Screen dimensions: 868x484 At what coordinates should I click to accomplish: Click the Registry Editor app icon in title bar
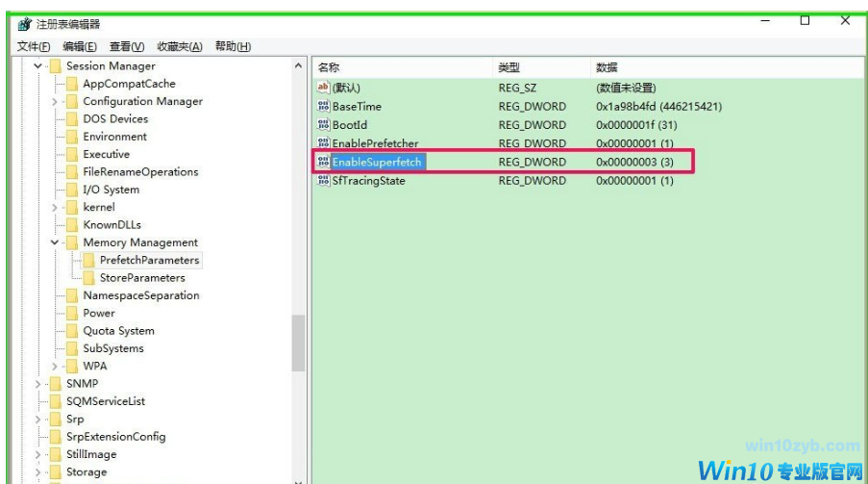24,24
